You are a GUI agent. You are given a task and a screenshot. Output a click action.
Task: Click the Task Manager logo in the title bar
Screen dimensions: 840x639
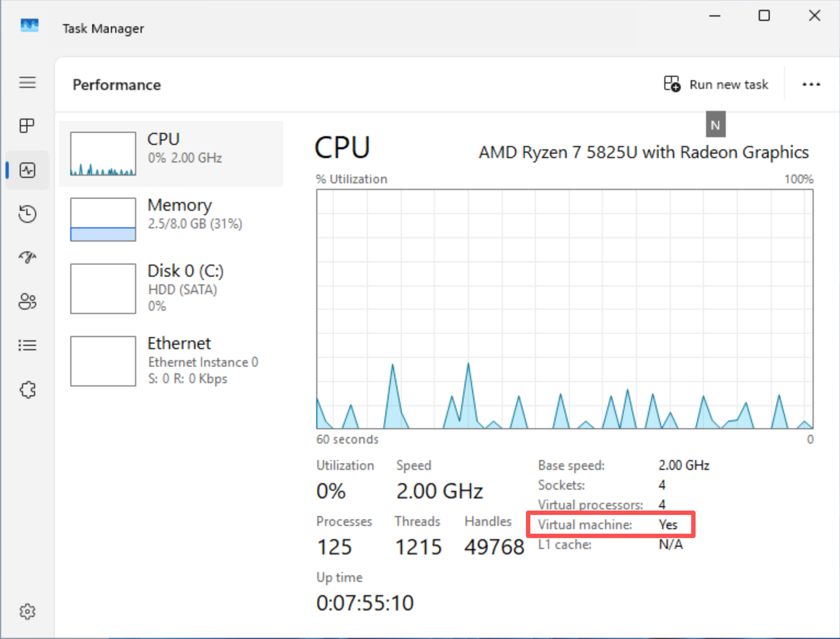point(29,26)
